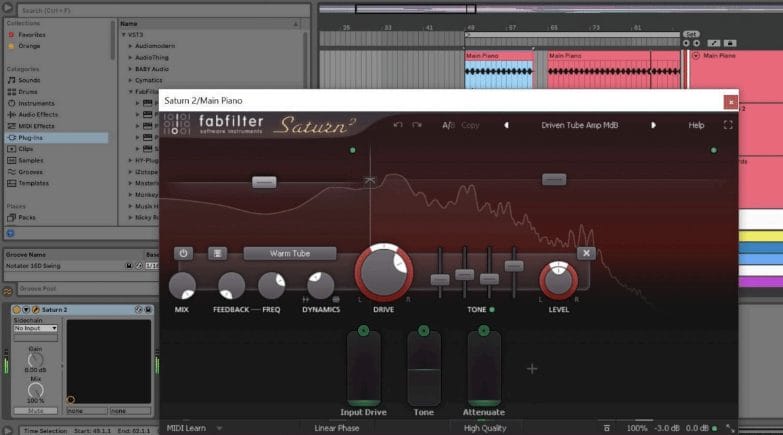Add a new modulation source with plus
The width and height of the screenshot is (783, 435).
pos(532,369)
